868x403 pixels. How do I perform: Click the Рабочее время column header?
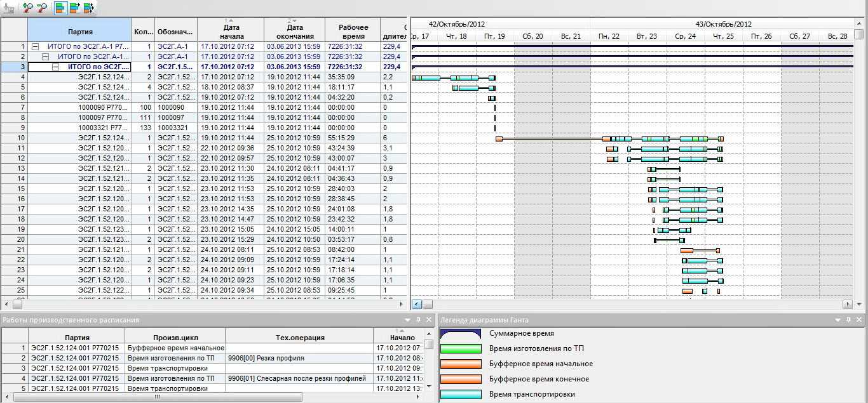click(x=353, y=31)
